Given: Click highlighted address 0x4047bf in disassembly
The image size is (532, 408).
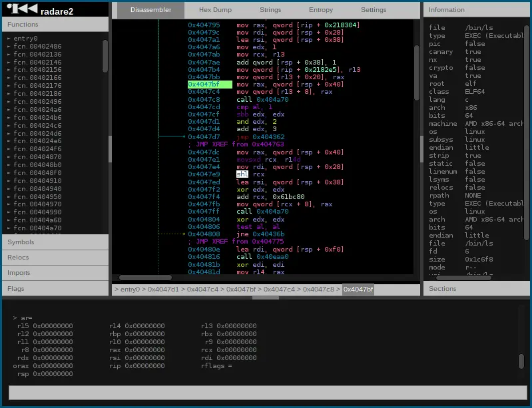Looking at the screenshot, I should click(x=210, y=85).
